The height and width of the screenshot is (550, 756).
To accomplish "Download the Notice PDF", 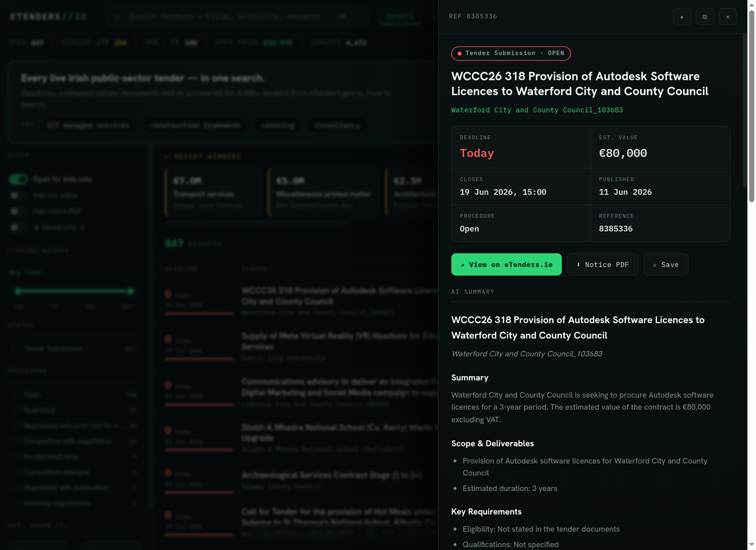I will pyautogui.click(x=602, y=265).
